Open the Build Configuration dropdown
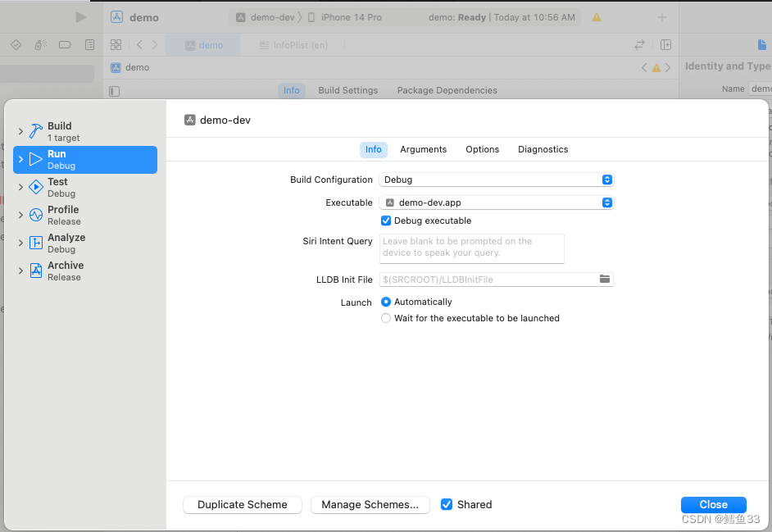 (606, 180)
